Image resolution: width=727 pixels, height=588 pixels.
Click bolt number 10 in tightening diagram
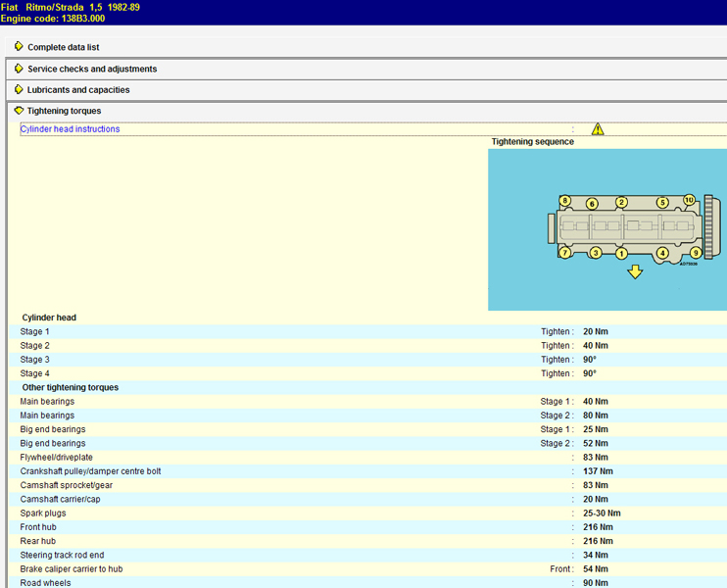point(689,200)
